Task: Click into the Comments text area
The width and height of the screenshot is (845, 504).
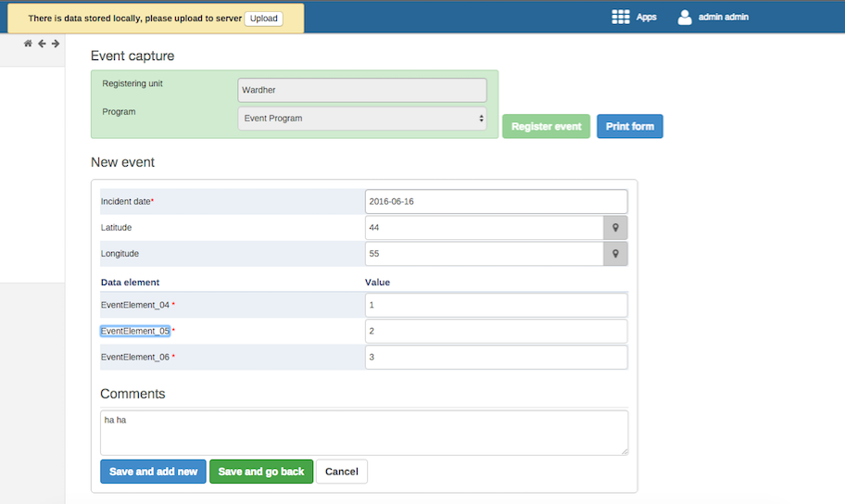Action: [363, 433]
